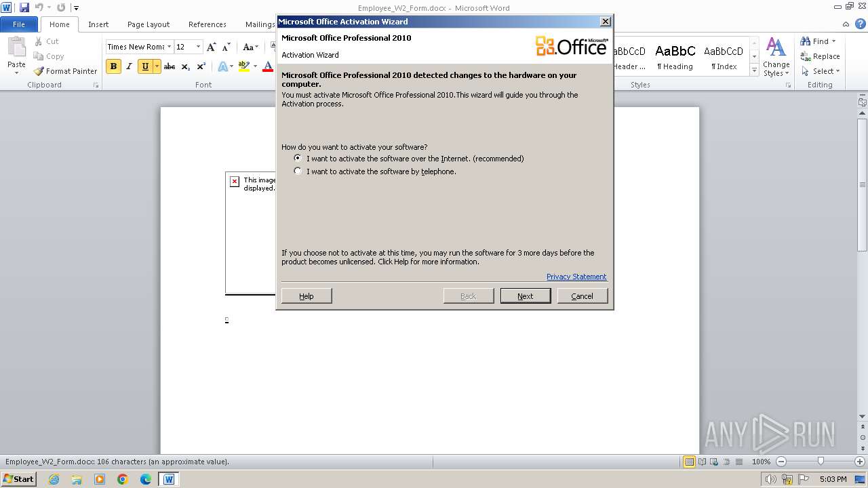Open Internet Explorer from taskbar
This screenshot has width=868, height=488.
pos(54,479)
